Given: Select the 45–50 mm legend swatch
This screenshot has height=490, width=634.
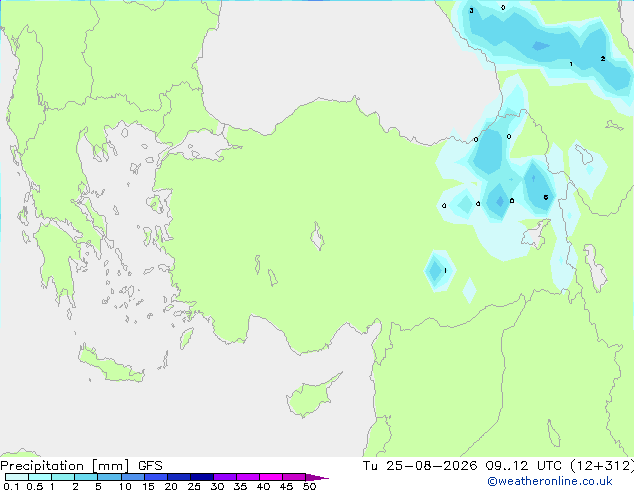Looking at the screenshot, I should pos(294,477).
